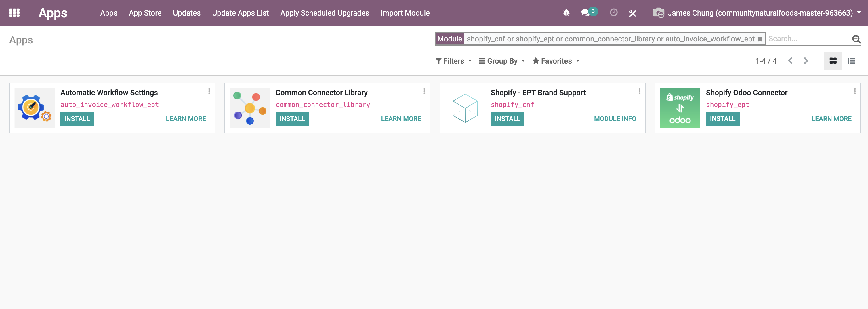Expand the Group By dropdown

pyautogui.click(x=502, y=61)
